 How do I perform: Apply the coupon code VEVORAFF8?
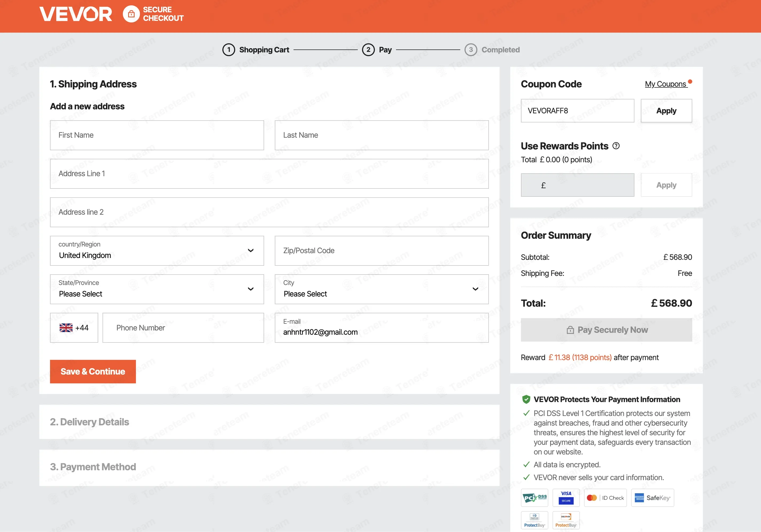tap(666, 111)
